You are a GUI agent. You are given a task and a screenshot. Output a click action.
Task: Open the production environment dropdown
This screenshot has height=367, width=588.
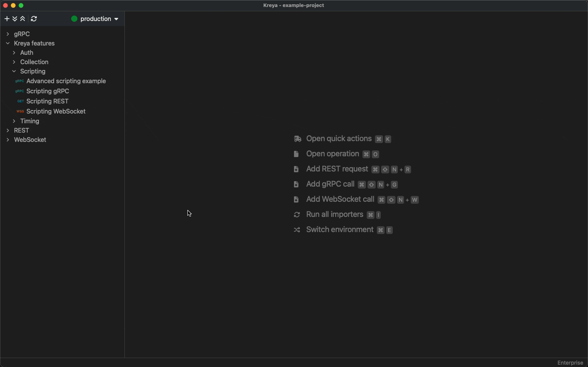(x=95, y=19)
